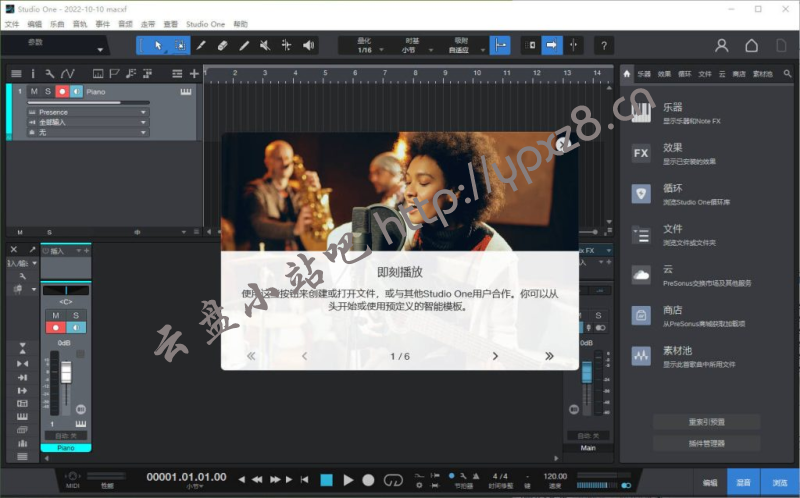Screen dimensions: 800x498
Task: Toggle metronome click in transport
Action: (476, 476)
